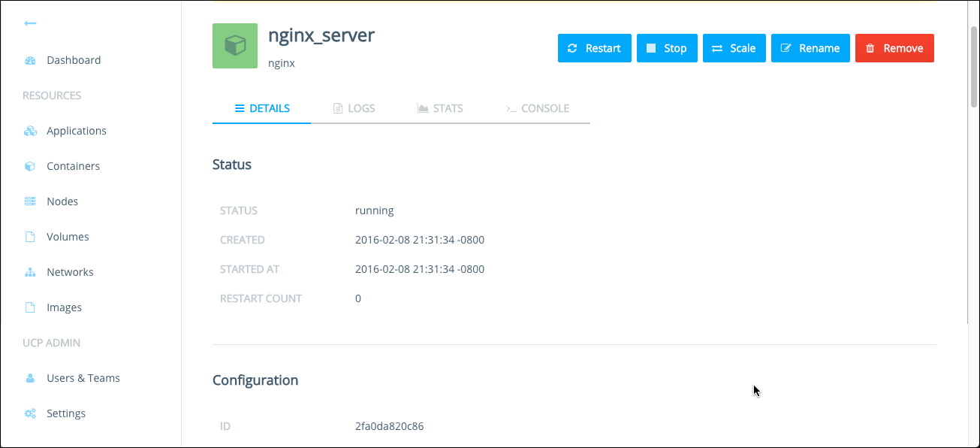
Task: Click the Nodes server icon
Action: tap(30, 201)
